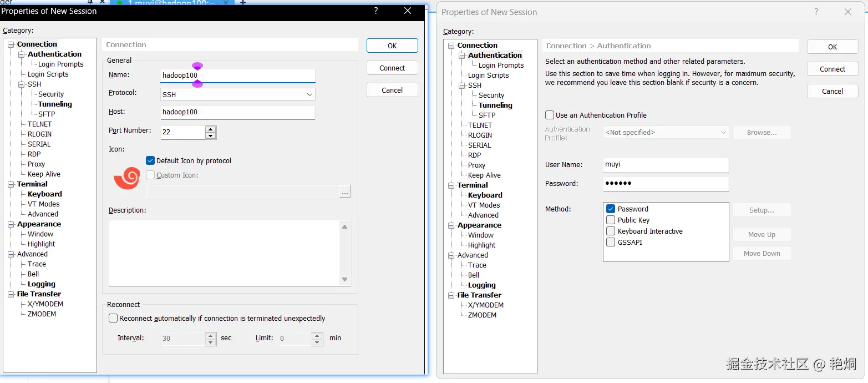Select Keep Alive in left dialog tree

coord(44,174)
